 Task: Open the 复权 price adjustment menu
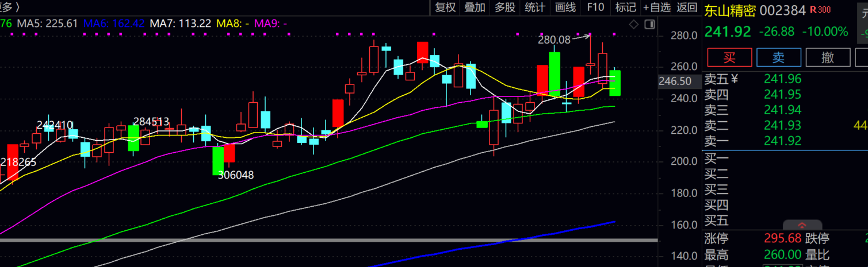click(x=445, y=7)
